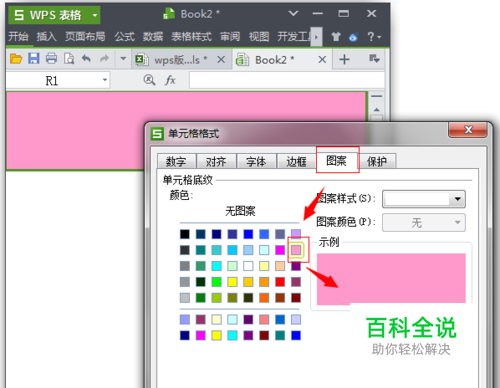This screenshot has height=388, width=500.
Task: Pick the coral salmon color swatch
Action: 264,320
